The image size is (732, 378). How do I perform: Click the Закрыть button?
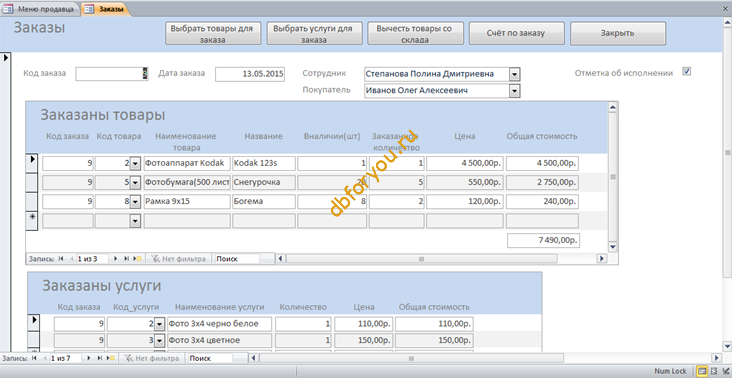tap(617, 34)
